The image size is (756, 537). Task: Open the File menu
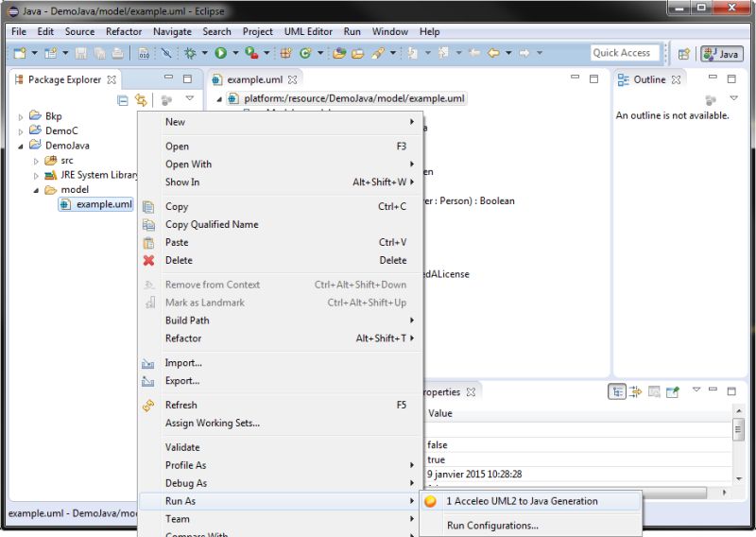19,31
